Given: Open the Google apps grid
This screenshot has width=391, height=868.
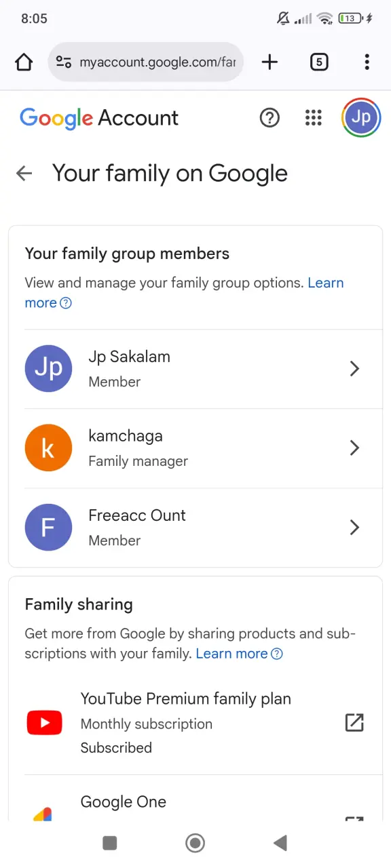Looking at the screenshot, I should point(314,118).
